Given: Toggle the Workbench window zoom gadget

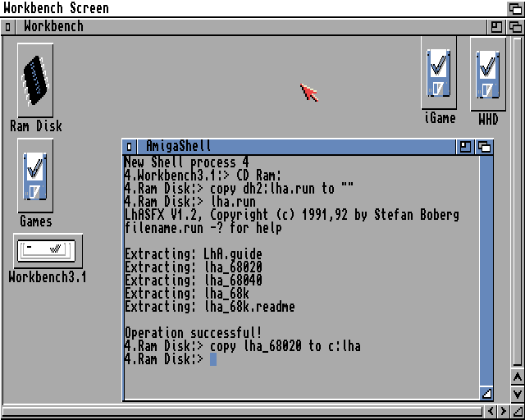Looking at the screenshot, I should point(497,26).
